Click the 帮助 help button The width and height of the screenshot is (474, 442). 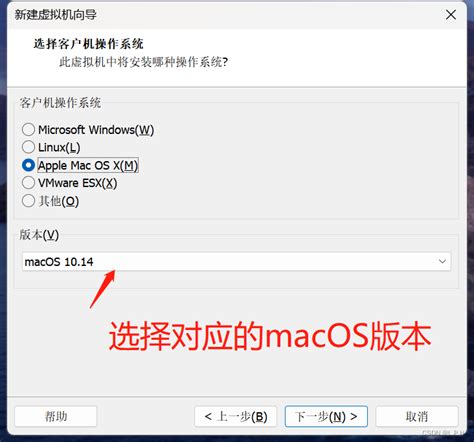click(56, 416)
